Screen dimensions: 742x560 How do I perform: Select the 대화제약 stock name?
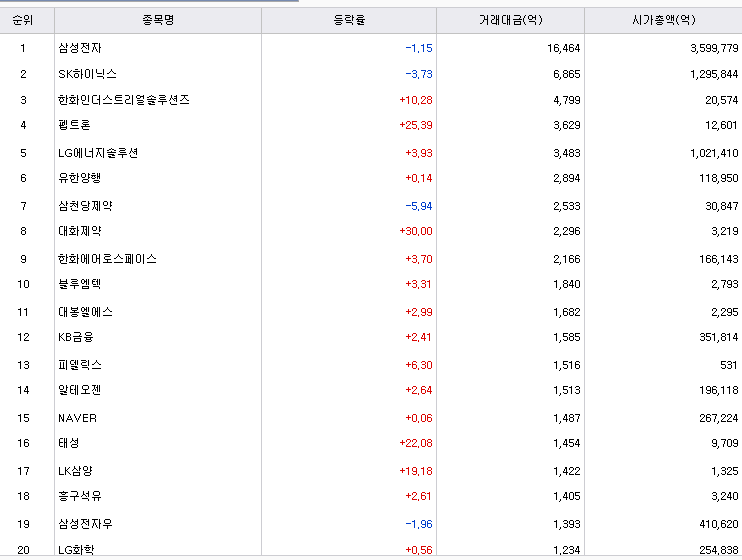(x=80, y=231)
